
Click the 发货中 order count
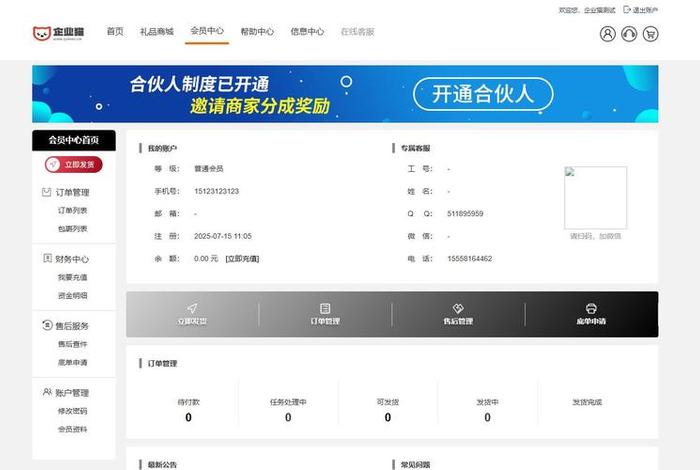(x=487, y=417)
